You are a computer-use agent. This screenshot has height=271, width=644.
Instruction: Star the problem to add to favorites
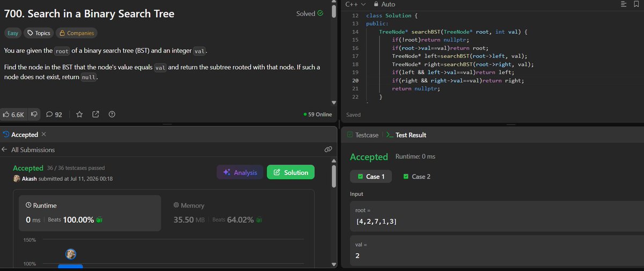(79, 114)
